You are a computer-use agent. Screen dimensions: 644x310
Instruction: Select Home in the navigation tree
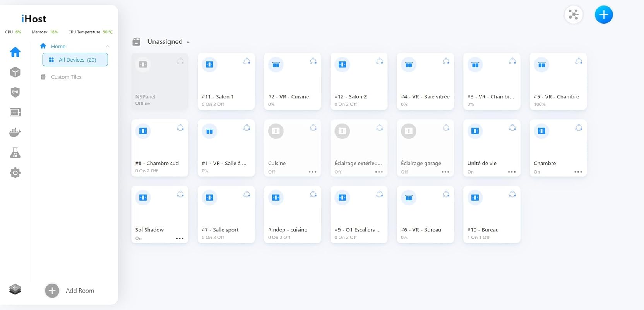(58, 46)
